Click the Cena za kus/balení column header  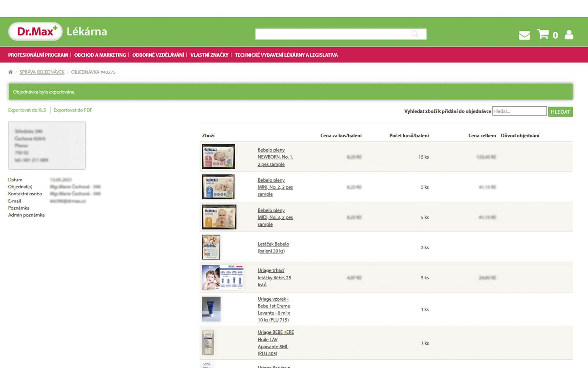pos(341,135)
